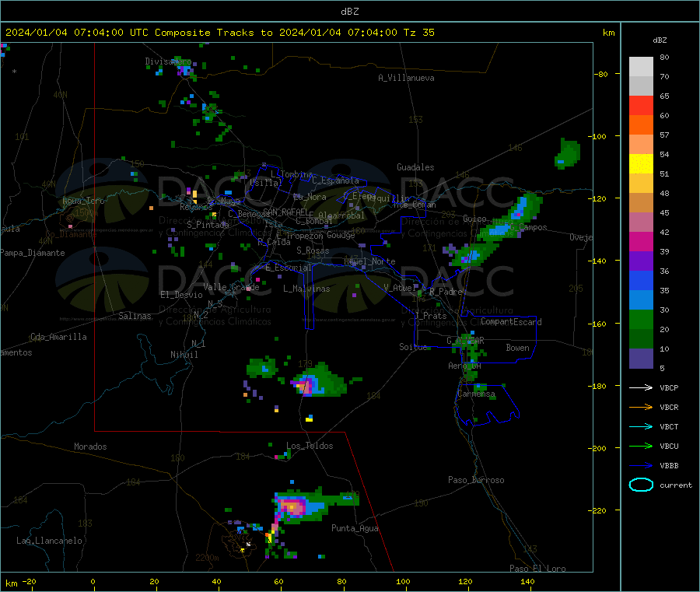The height and width of the screenshot is (592, 700).
Task: Click the Valle_Grande location label
Action: 231,287
